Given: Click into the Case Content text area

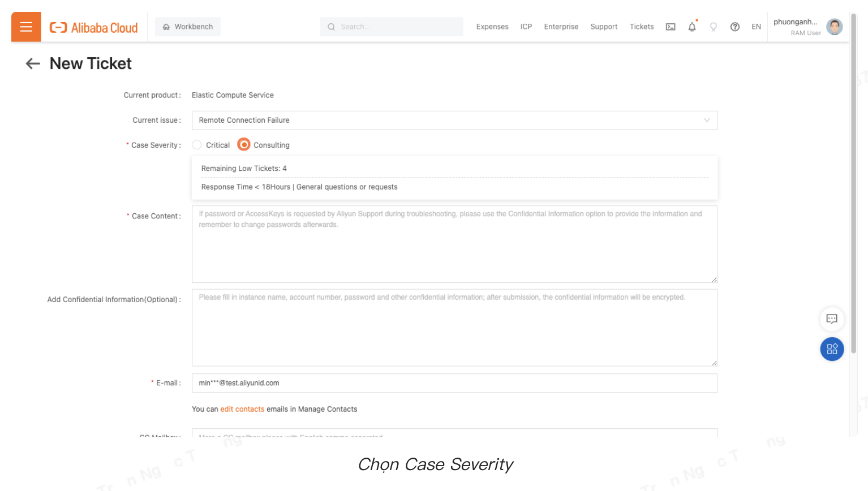Looking at the screenshot, I should coord(454,249).
